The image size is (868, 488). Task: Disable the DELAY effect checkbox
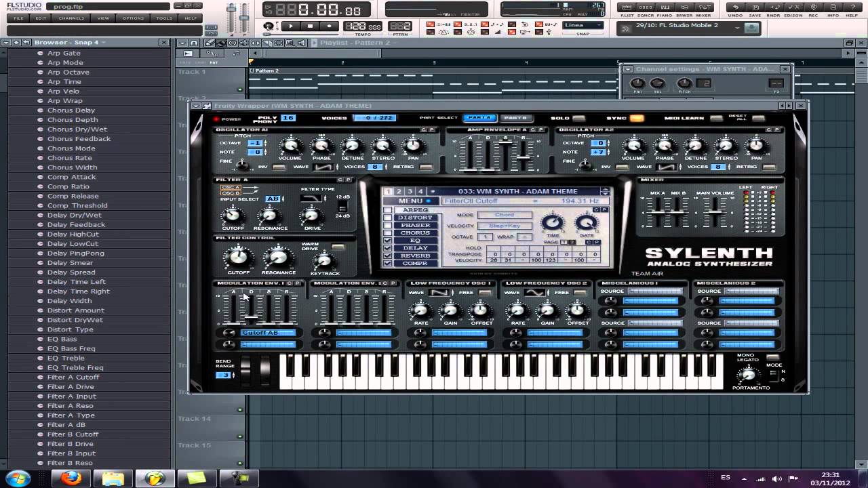pos(388,248)
